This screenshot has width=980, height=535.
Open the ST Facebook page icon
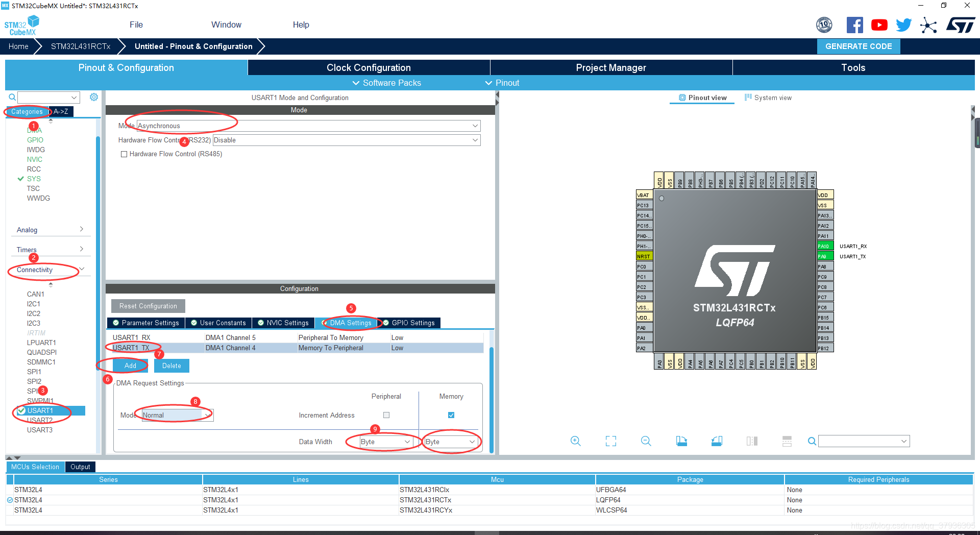tap(854, 25)
